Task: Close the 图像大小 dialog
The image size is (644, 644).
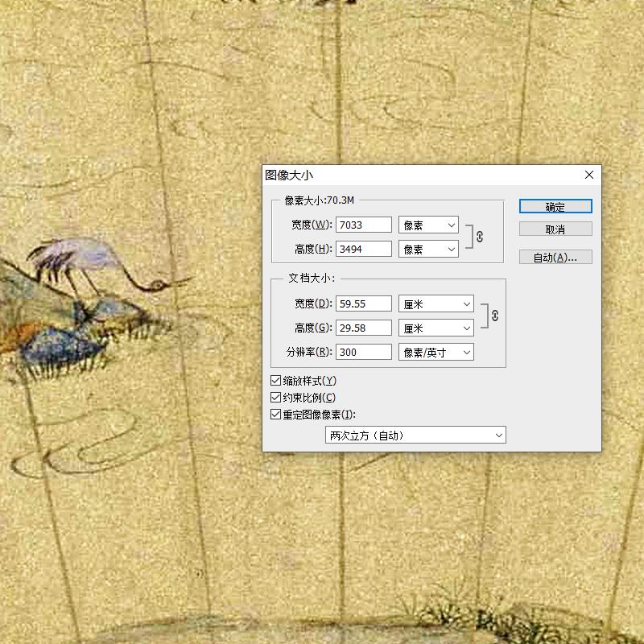Action: 589,175
